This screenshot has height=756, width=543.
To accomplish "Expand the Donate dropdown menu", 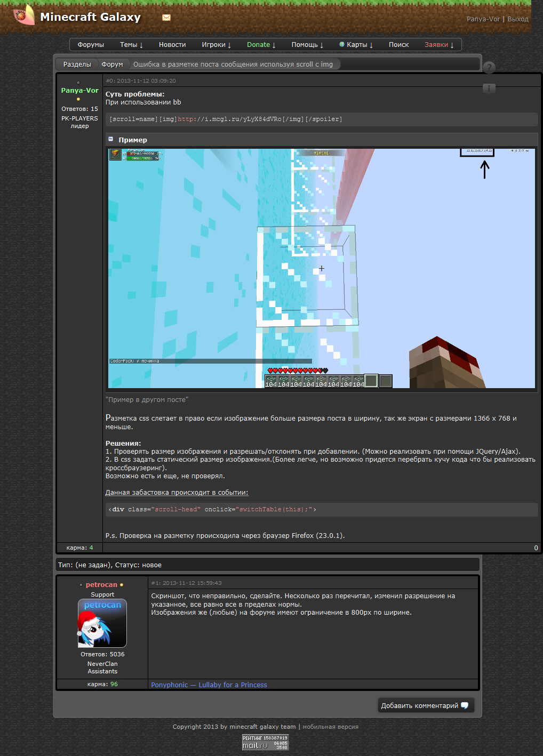I will (261, 45).
